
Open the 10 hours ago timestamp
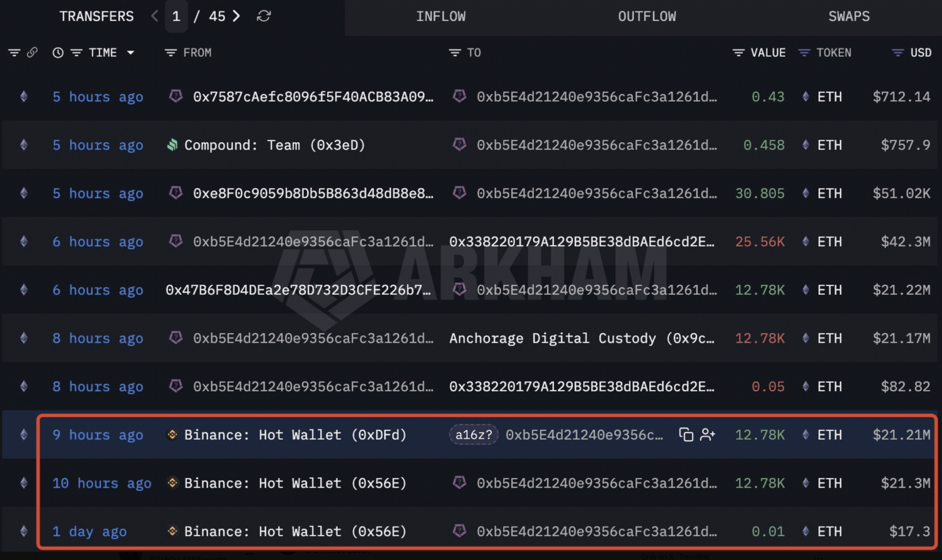tap(102, 483)
